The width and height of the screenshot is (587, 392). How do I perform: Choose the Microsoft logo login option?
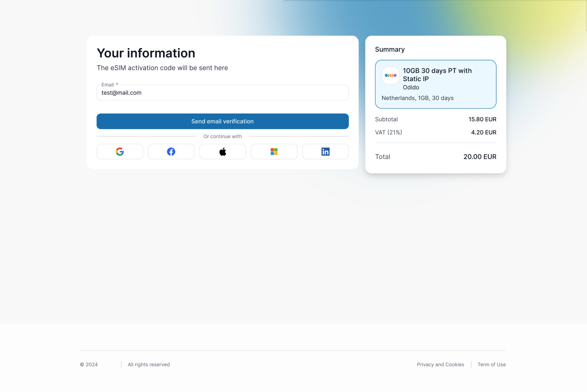(274, 151)
